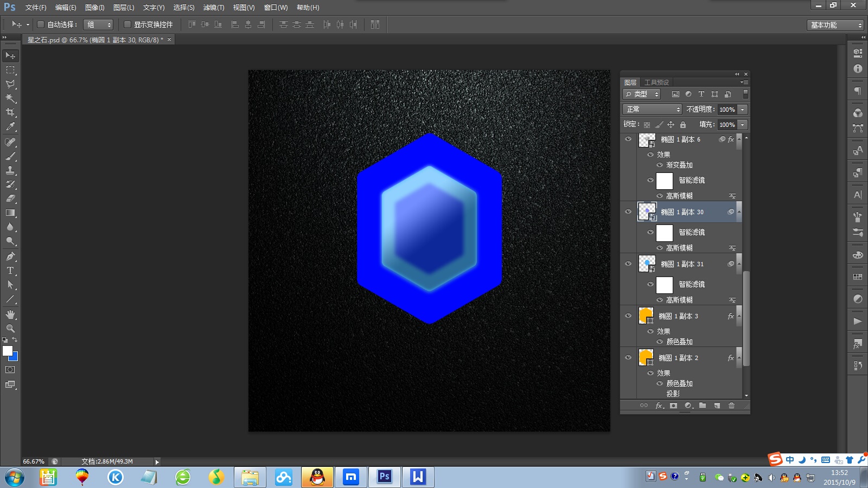The height and width of the screenshot is (488, 868).
Task: Filter layers by text type
Action: click(701, 94)
